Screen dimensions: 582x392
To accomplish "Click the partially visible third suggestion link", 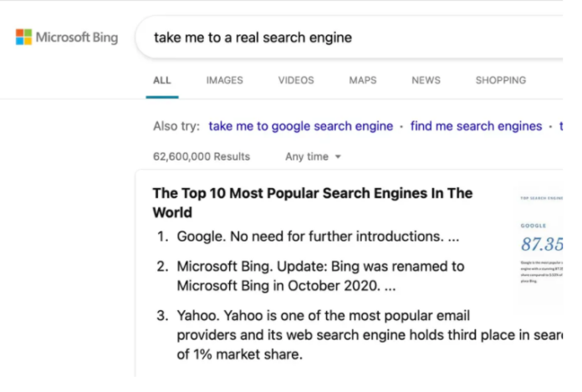I will coord(561,126).
